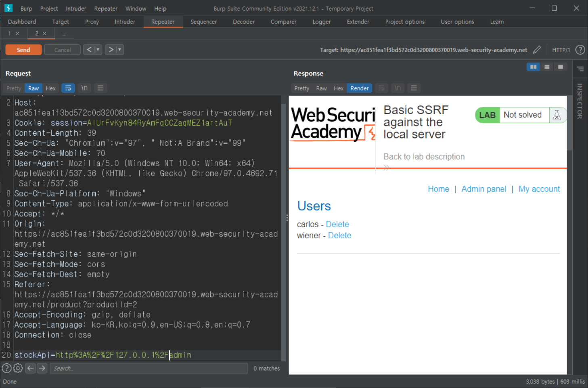Open the Intruder menu

(x=76, y=8)
